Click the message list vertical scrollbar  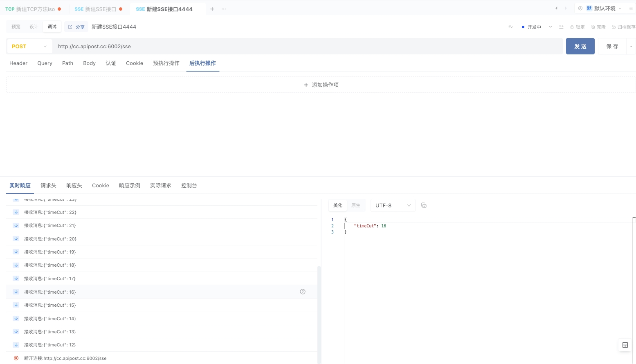point(319,315)
